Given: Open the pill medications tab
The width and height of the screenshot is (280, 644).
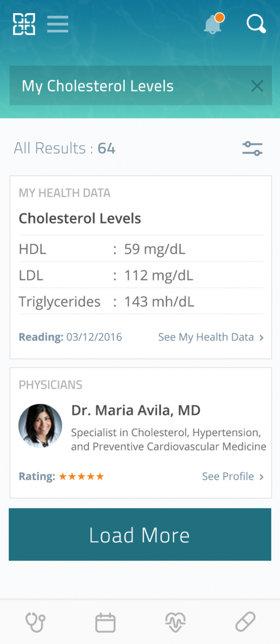Looking at the screenshot, I should pos(245,623).
